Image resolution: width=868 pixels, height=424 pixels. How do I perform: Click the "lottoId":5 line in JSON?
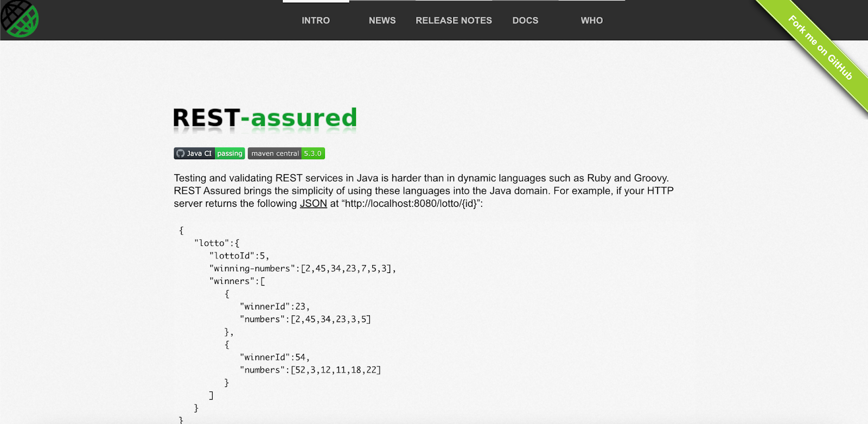239,256
